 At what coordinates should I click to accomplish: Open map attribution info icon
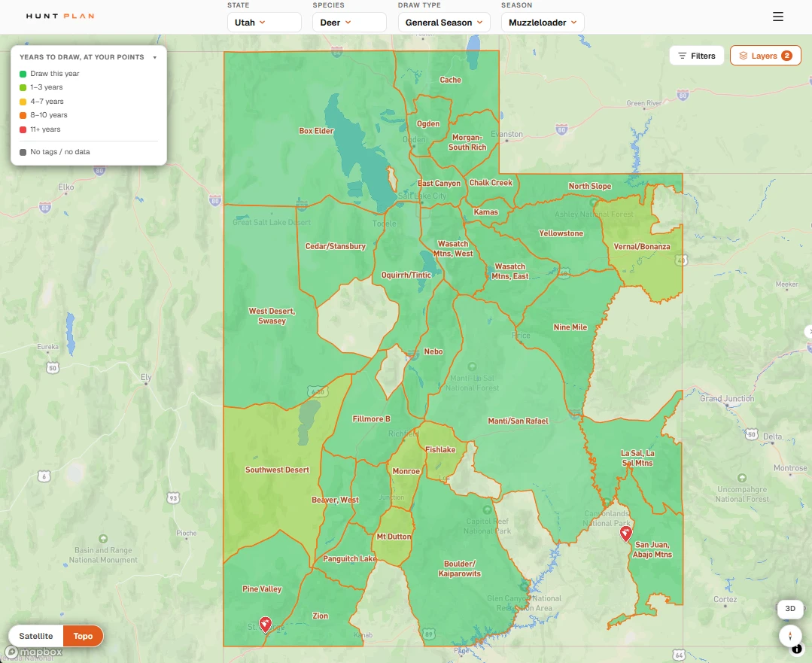[797, 649]
